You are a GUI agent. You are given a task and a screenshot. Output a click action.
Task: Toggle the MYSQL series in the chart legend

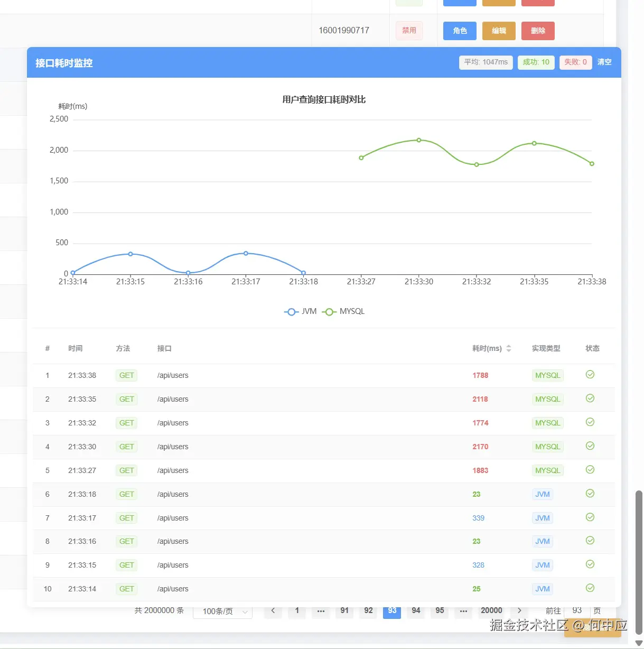click(343, 311)
